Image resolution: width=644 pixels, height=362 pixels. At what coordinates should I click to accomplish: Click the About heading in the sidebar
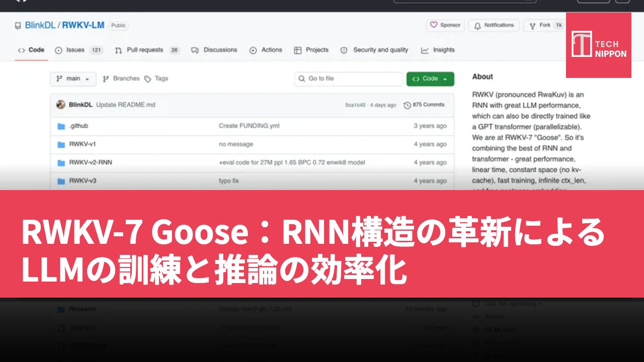pos(482,77)
